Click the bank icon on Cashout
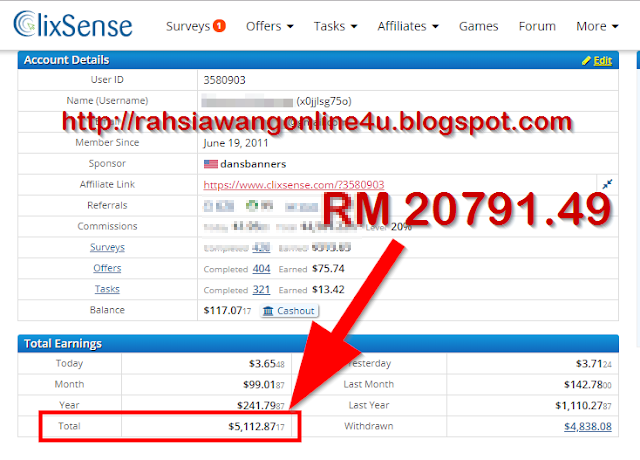 point(268,311)
